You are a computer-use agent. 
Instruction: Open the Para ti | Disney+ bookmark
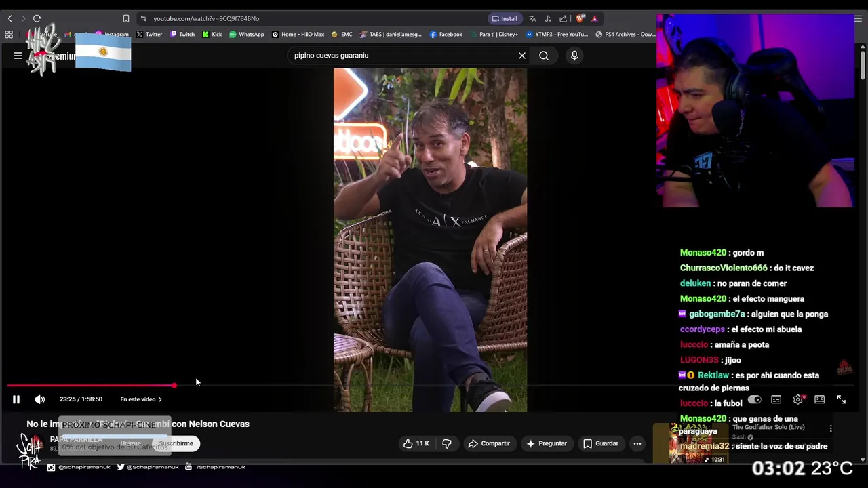click(x=494, y=34)
